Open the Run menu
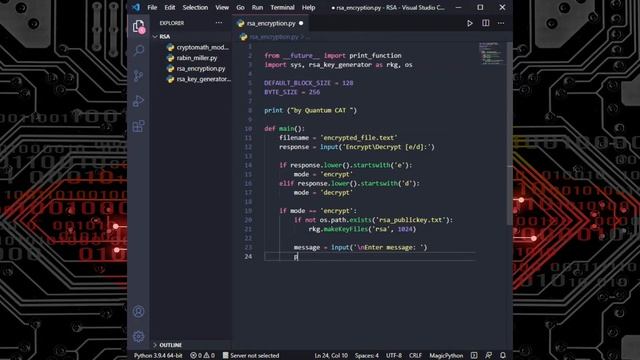This screenshot has height=360, width=640. coord(257,7)
